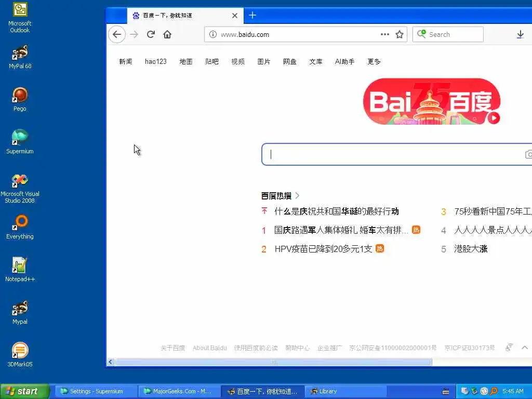Open the 帮助中心 footer link
The image size is (532, 399).
click(x=298, y=348)
